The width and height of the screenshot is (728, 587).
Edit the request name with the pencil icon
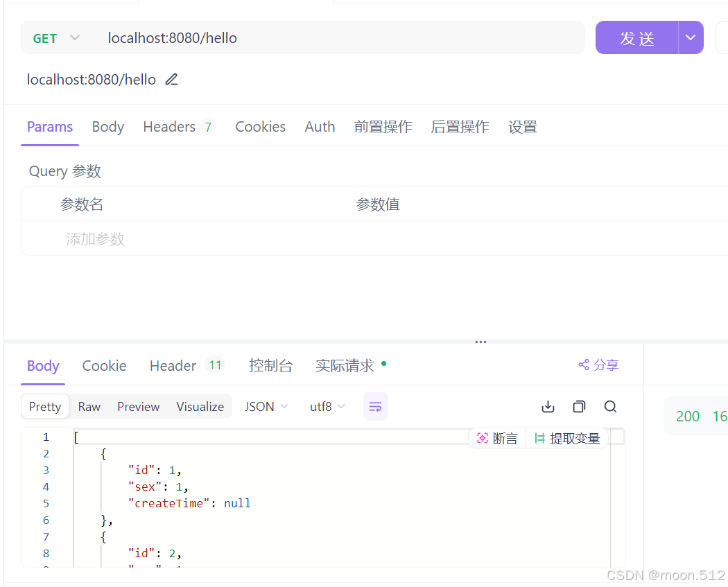click(x=171, y=79)
